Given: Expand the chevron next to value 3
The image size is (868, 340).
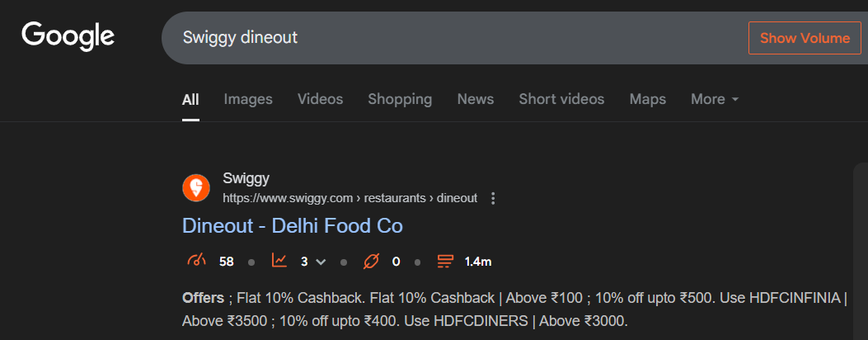Looking at the screenshot, I should click(x=321, y=262).
